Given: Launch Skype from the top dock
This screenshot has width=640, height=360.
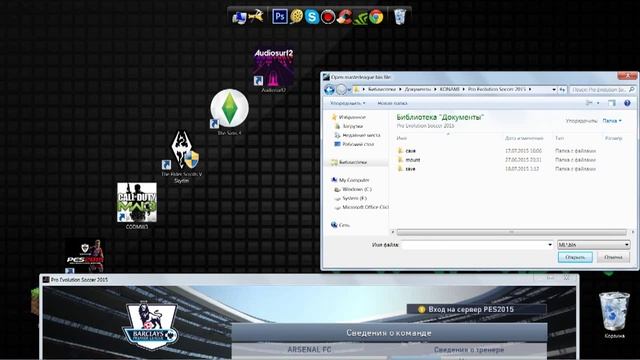Looking at the screenshot, I should tap(312, 17).
